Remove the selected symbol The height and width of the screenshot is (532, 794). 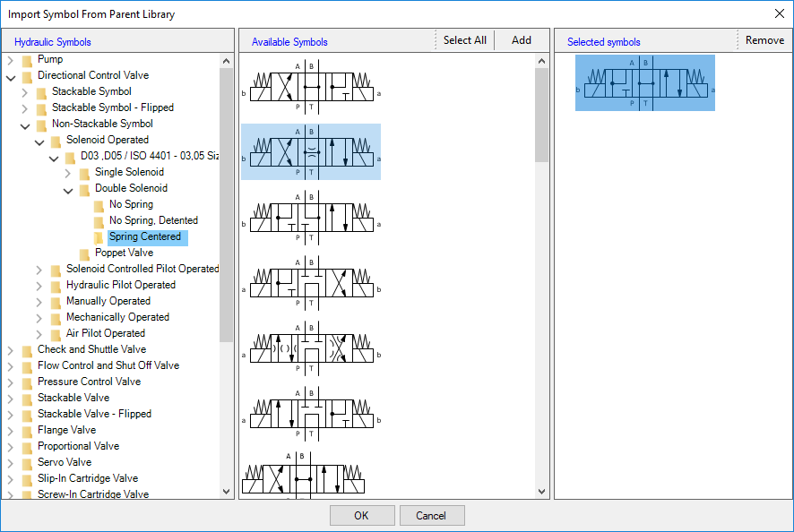point(764,40)
